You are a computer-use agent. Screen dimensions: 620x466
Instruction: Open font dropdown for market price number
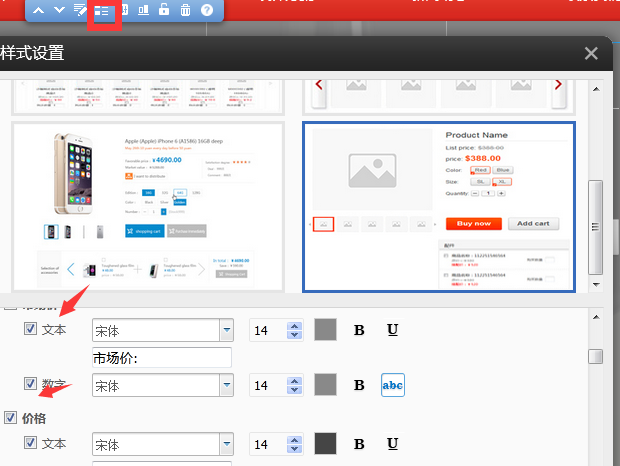click(x=227, y=385)
